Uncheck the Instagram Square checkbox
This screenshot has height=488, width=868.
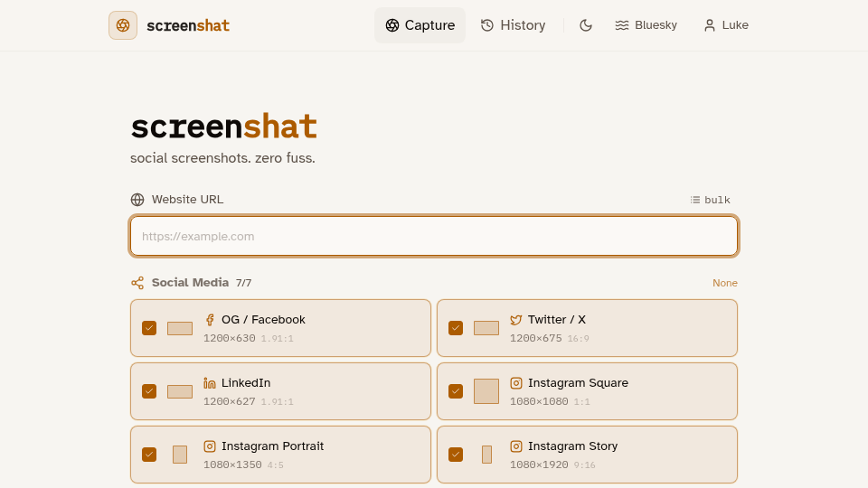(x=456, y=391)
